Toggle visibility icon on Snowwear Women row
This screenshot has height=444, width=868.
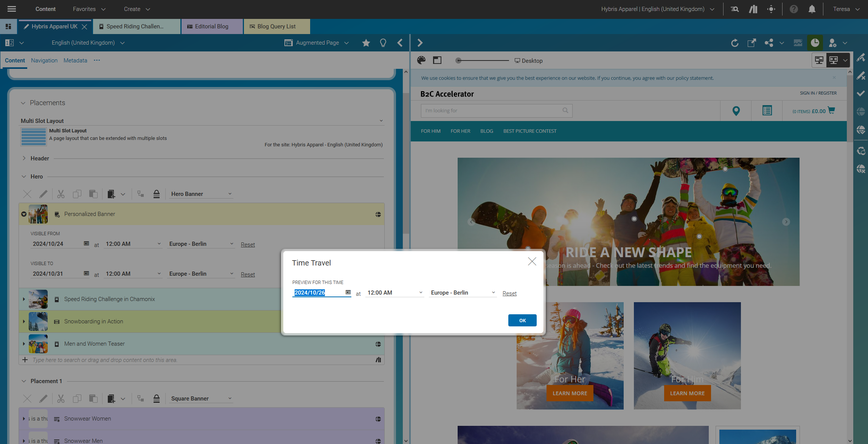[x=378, y=419]
